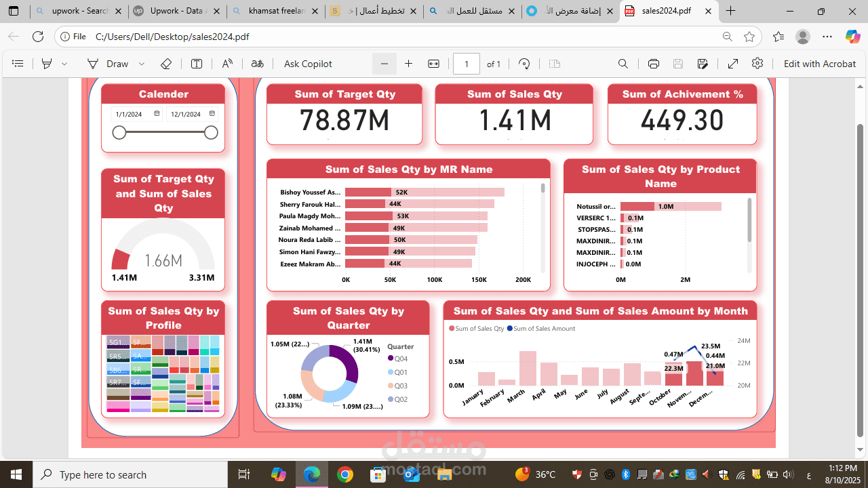Select the Highlight tool

[47, 64]
